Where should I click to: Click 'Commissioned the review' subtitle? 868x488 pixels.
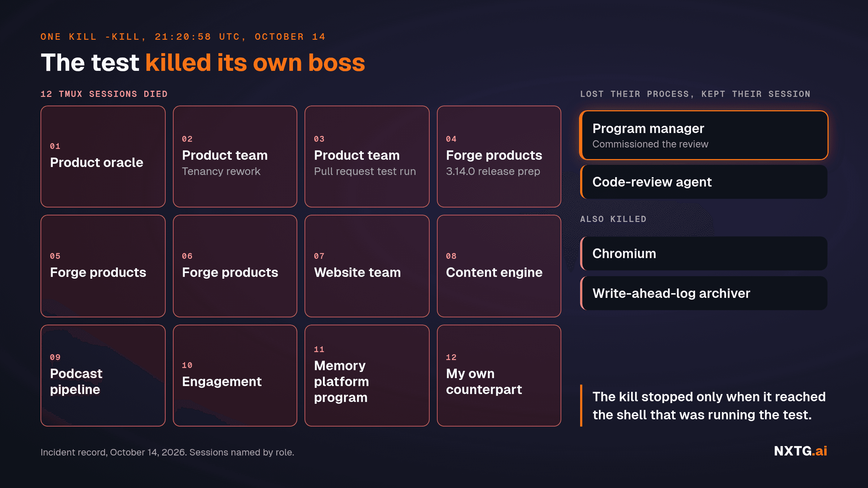(650, 144)
